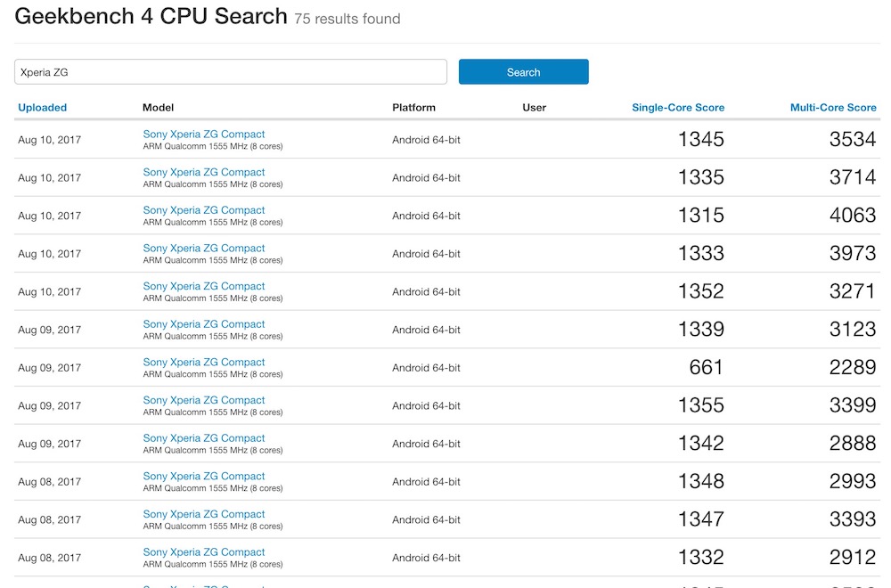The image size is (891, 588).
Task: Click the Geekbench 4 CPU Search heading
Action: click(151, 16)
